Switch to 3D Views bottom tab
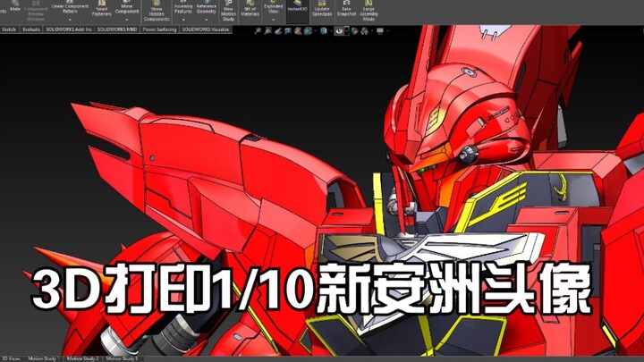The image size is (644, 362). coord(11,358)
